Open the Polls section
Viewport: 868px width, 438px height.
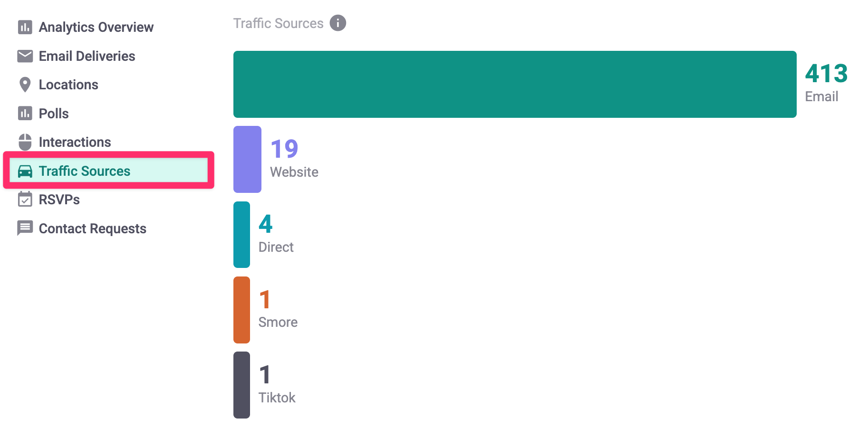(x=54, y=114)
